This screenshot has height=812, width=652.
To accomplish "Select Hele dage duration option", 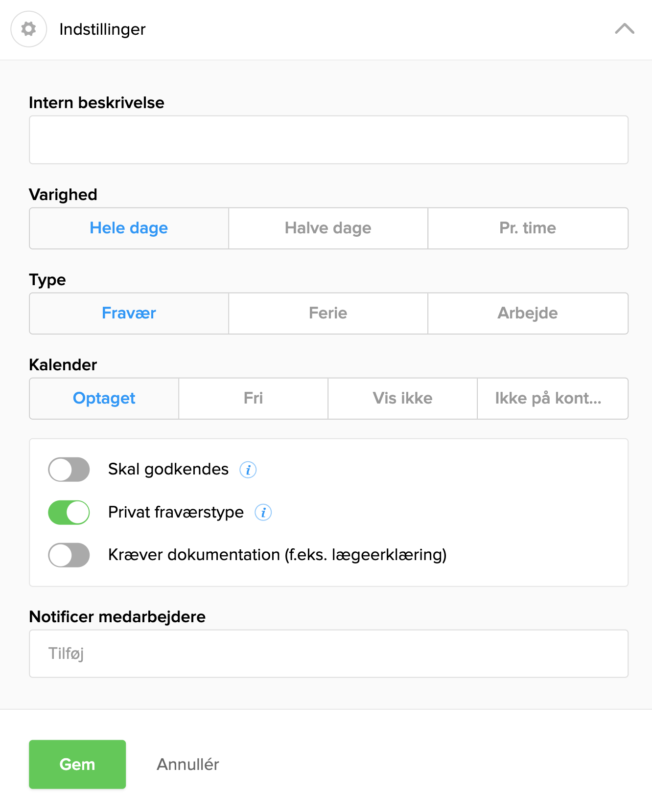I will [x=129, y=228].
